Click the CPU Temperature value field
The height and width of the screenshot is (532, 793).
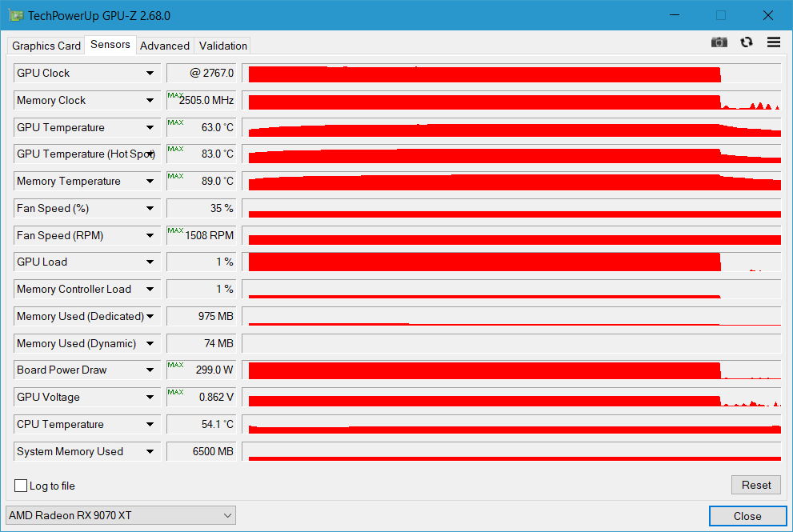point(201,424)
